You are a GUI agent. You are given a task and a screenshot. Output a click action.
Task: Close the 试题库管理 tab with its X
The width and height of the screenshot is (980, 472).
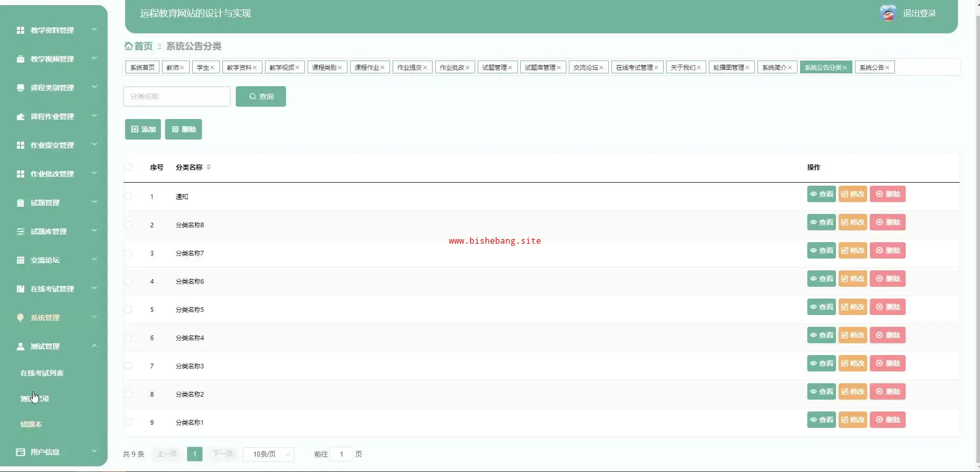click(559, 68)
